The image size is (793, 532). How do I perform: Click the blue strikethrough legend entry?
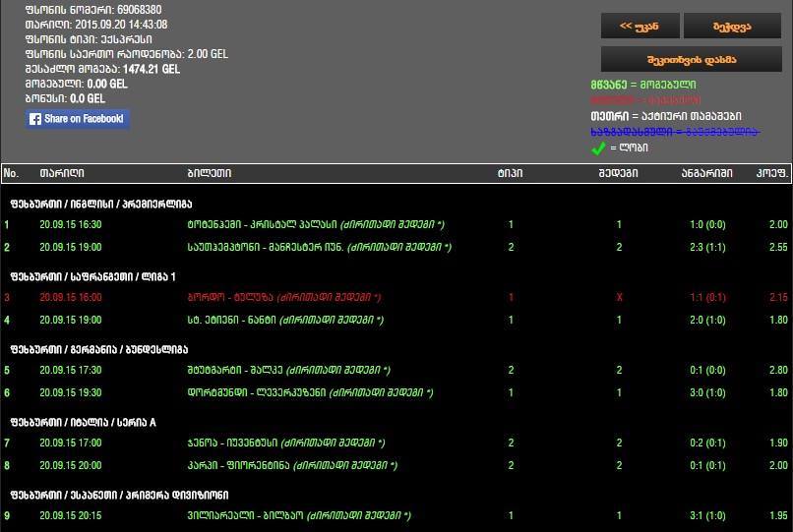(x=675, y=132)
